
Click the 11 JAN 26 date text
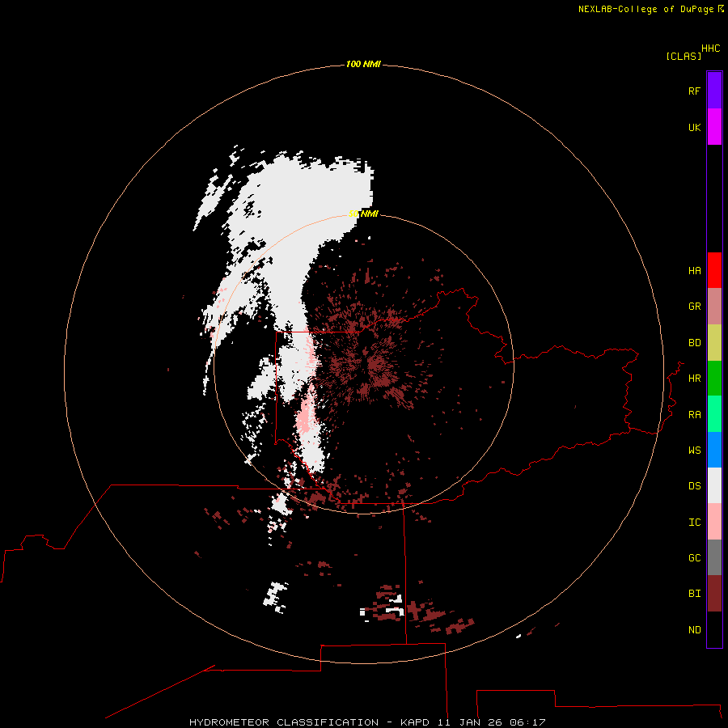click(x=470, y=722)
